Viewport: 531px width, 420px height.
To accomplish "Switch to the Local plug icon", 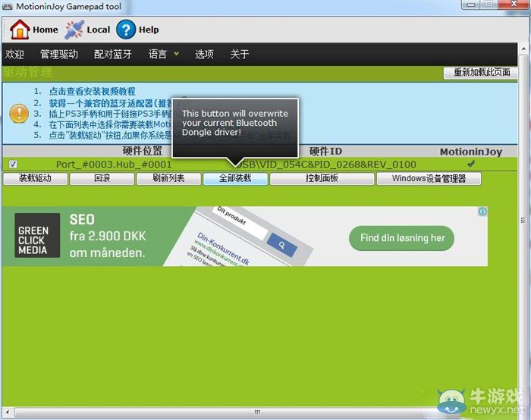I will click(74, 30).
